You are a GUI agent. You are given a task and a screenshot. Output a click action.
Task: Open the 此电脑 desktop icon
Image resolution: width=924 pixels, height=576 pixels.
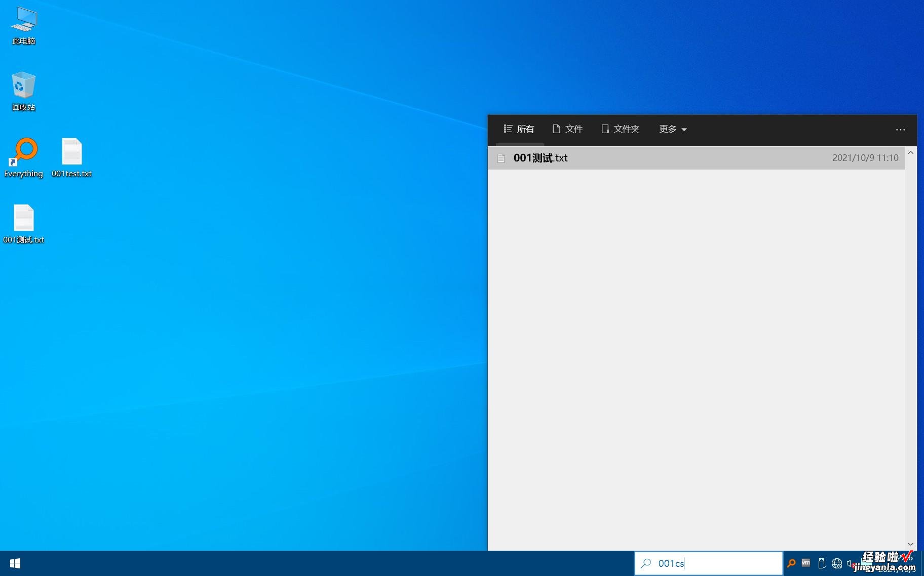click(24, 26)
